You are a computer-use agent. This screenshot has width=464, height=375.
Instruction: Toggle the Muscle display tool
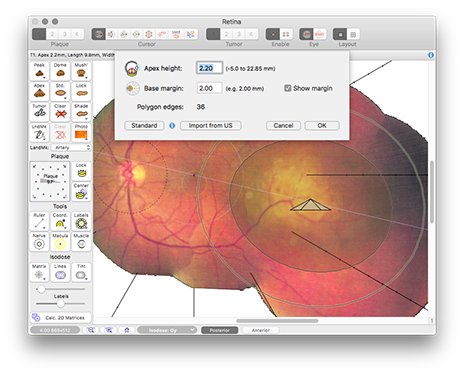tap(81, 242)
